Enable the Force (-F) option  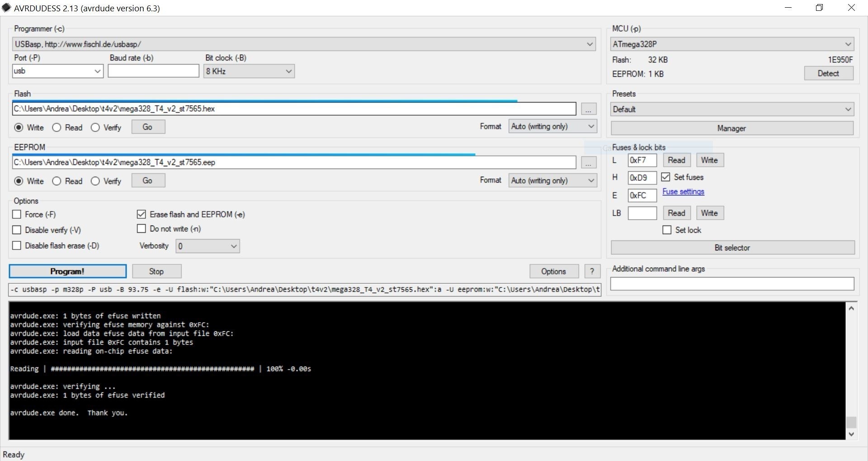coord(17,214)
